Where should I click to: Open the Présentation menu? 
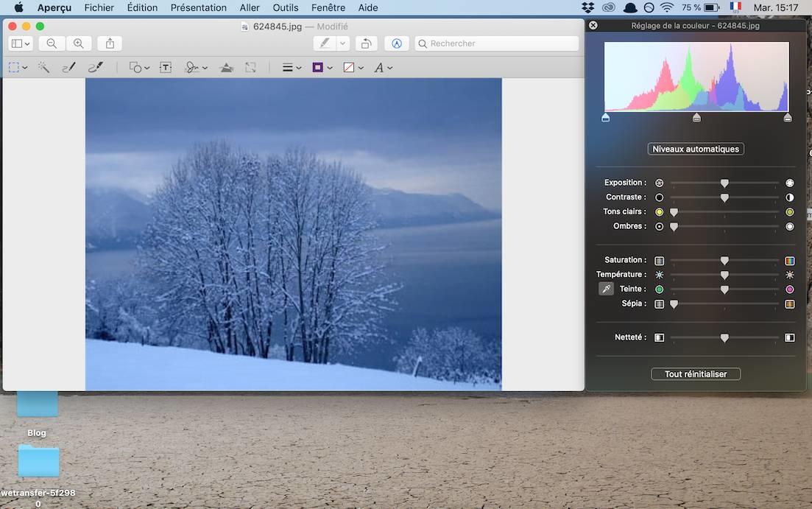pos(198,7)
